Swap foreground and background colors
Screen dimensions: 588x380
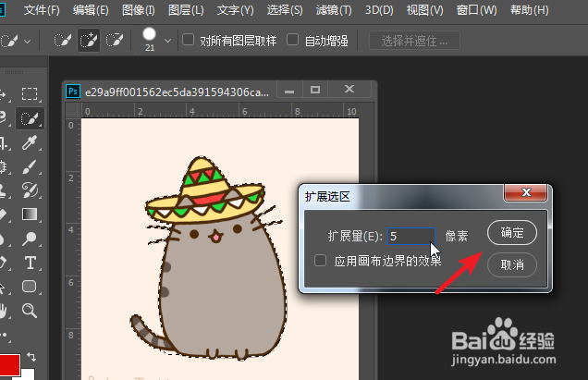point(31,356)
